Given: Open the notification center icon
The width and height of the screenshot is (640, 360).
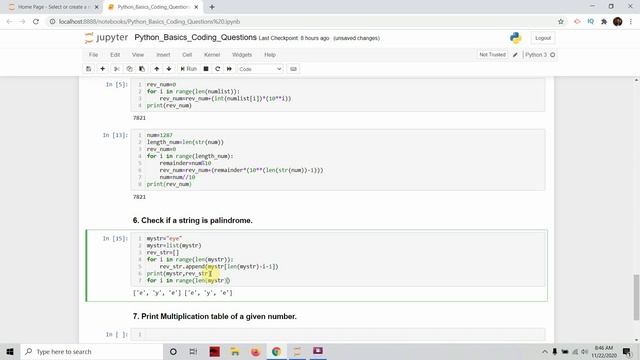Looking at the screenshot, I should [627, 351].
